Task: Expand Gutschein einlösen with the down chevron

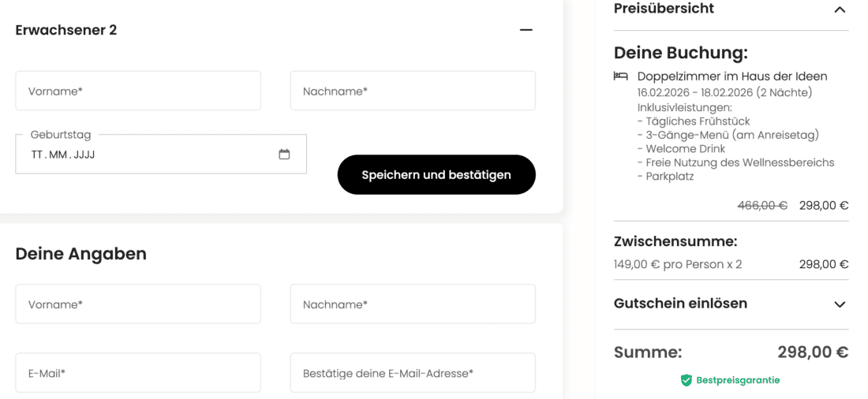Action: (x=840, y=304)
